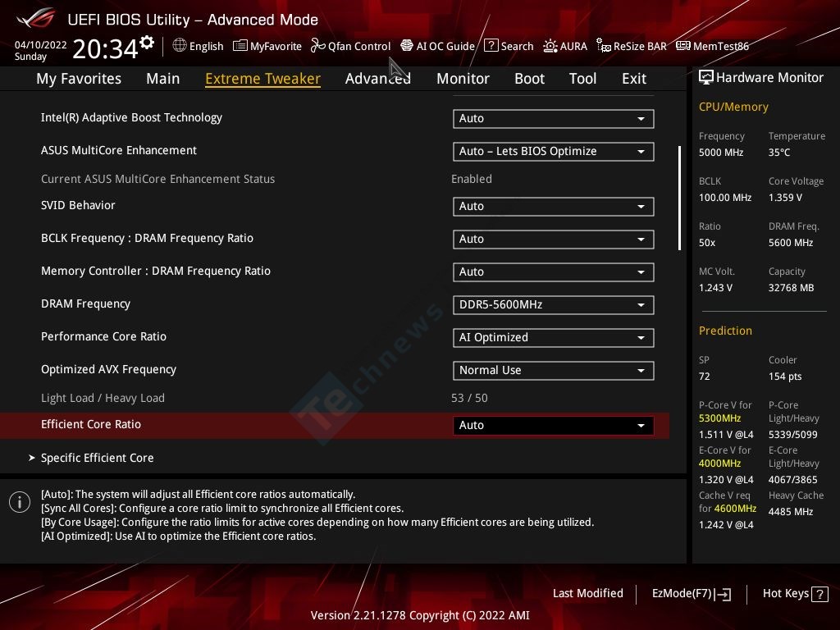Click the AURA lighting icon
840x630 pixels.
pos(550,46)
